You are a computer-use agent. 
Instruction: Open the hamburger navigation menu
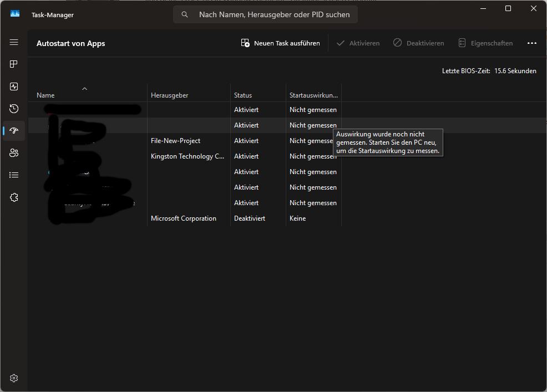(14, 42)
